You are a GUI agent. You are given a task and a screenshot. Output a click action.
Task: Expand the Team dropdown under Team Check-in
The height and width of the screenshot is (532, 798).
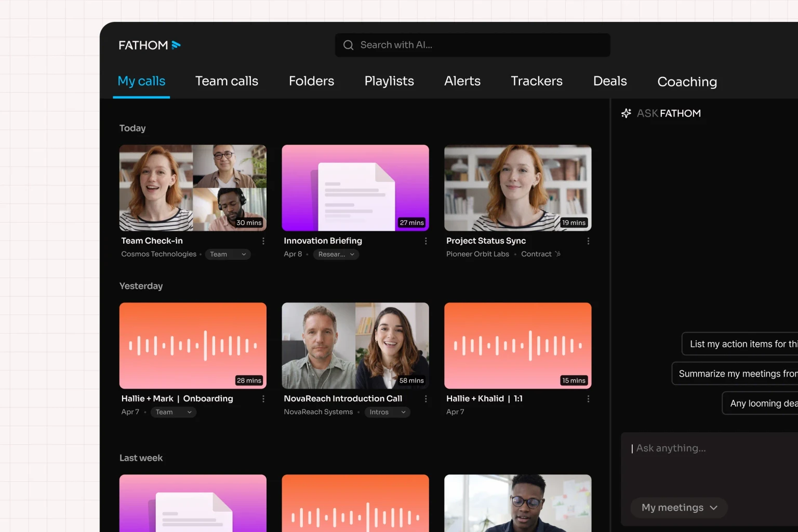pyautogui.click(x=228, y=254)
